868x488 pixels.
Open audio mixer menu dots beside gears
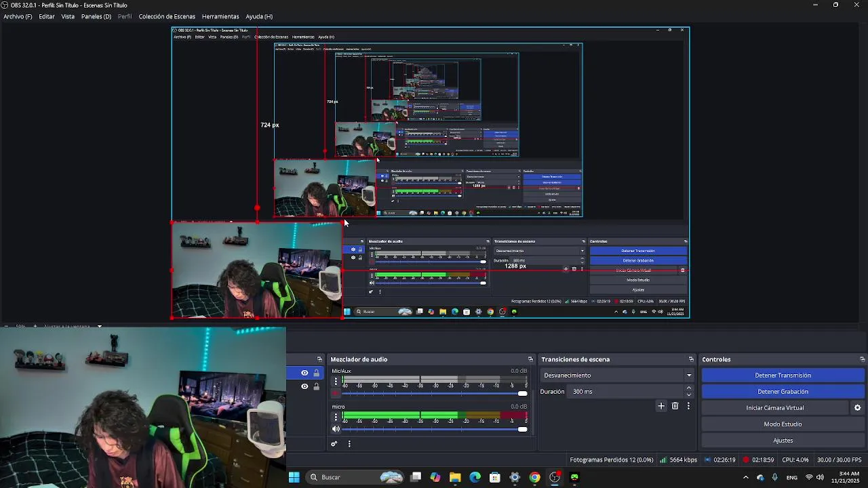(x=349, y=444)
